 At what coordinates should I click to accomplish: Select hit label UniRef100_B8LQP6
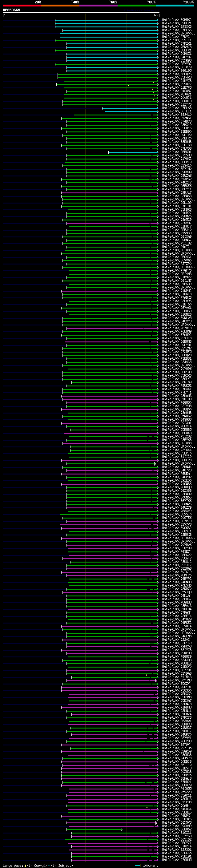176,74
